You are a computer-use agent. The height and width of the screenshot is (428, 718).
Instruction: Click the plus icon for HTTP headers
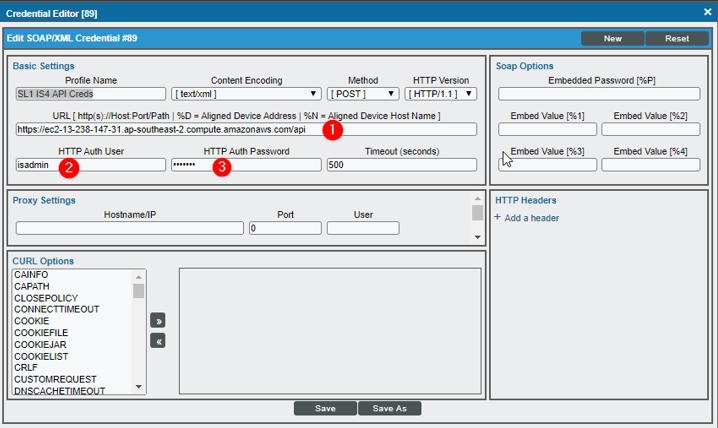pos(498,218)
